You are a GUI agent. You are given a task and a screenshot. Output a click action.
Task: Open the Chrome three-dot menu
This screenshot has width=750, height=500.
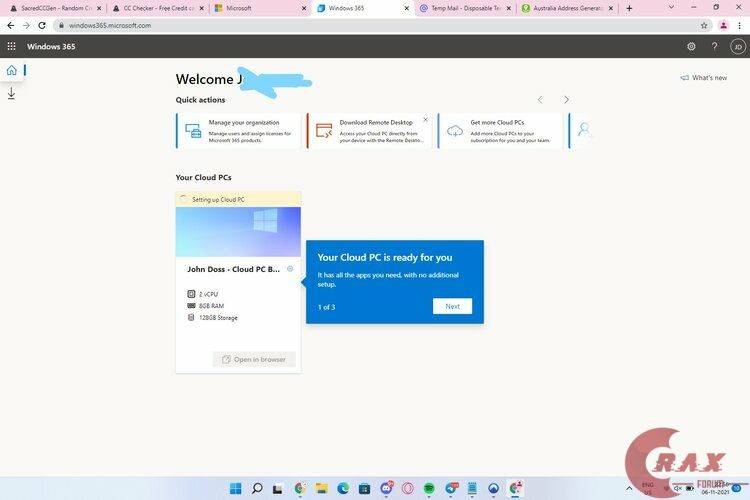[739, 25]
